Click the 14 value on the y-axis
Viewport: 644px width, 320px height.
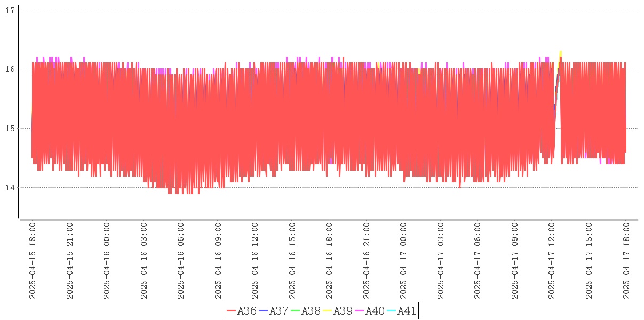9,187
